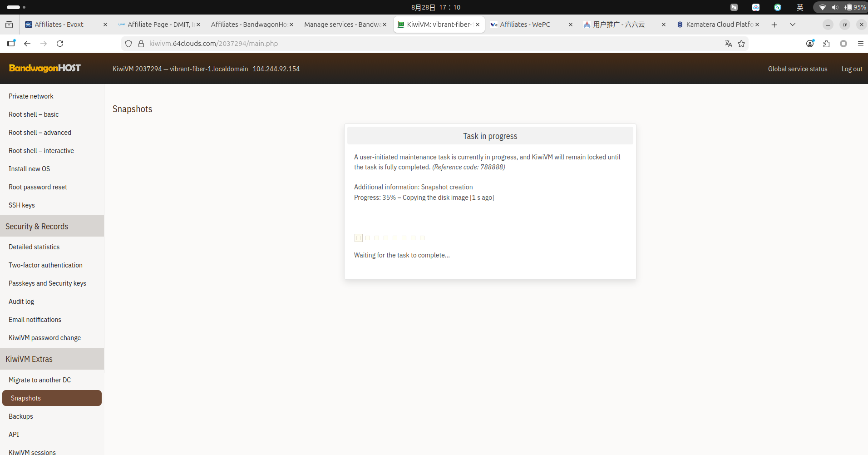
Task: Open Email notifications settings
Action: click(x=35, y=320)
